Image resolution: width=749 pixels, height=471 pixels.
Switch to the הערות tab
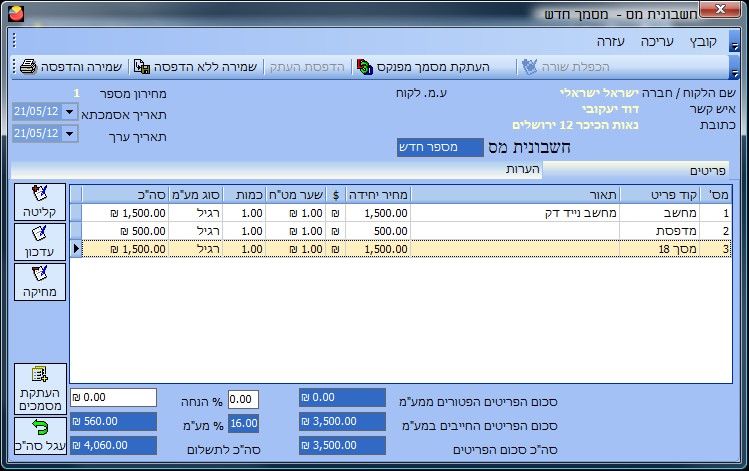coord(523,169)
